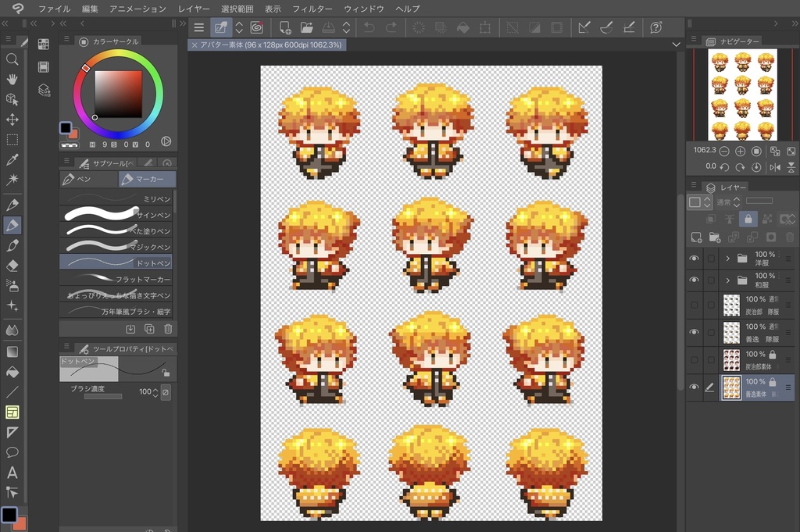Zoom in with Navigator plus button
800x532 pixels.
(x=741, y=151)
